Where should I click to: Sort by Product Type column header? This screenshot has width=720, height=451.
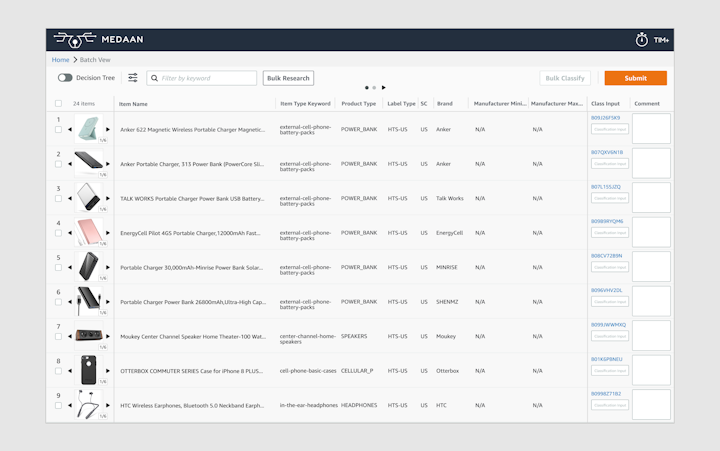click(x=358, y=103)
